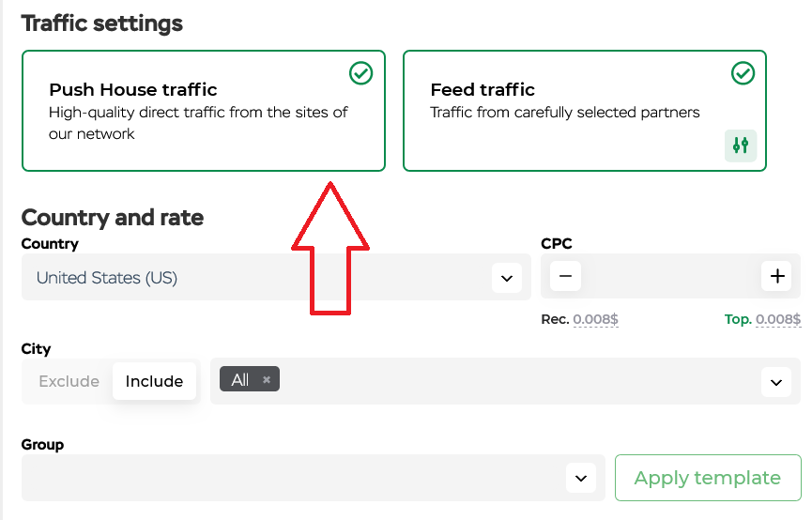Remove the All city tag
Viewport: 812px width, 520px height.
point(267,379)
